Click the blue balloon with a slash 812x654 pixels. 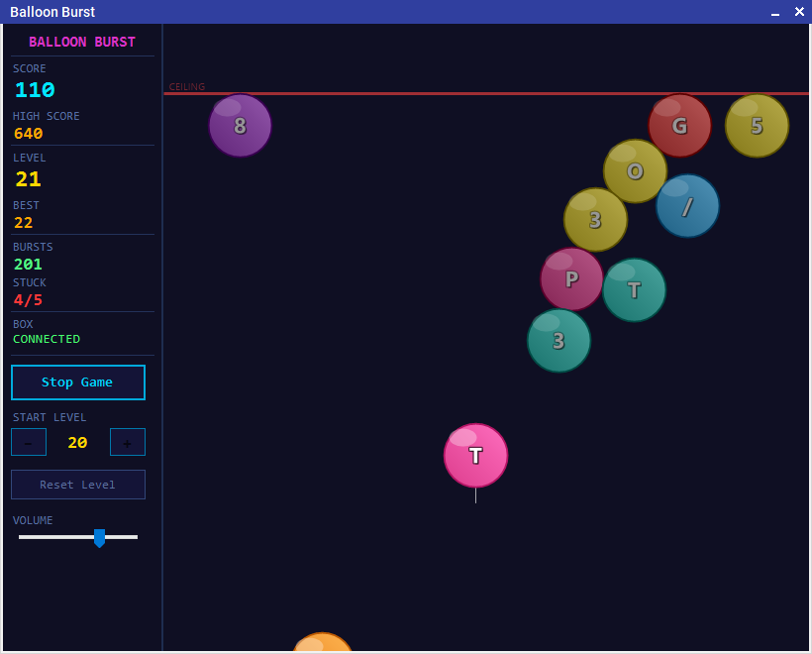pos(687,206)
